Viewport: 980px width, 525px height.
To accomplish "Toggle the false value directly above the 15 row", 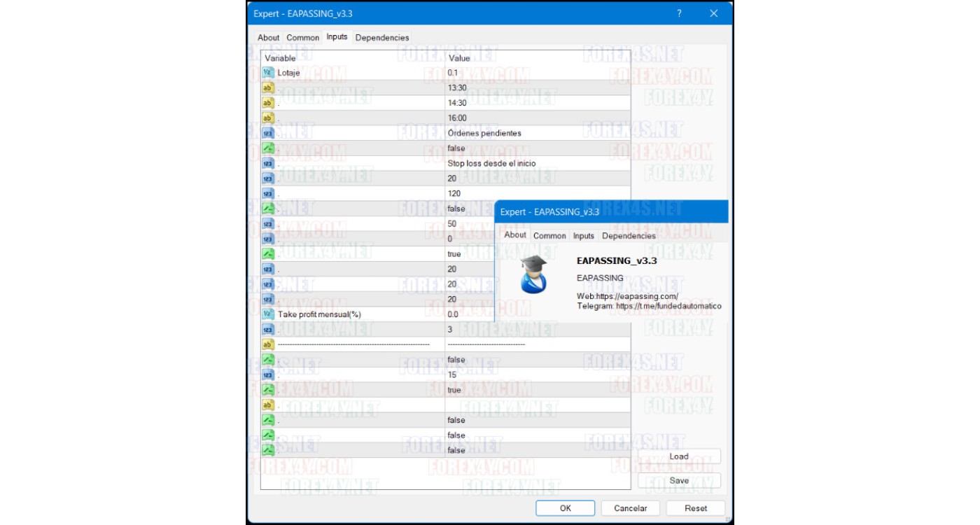I will pyautogui.click(x=456, y=360).
